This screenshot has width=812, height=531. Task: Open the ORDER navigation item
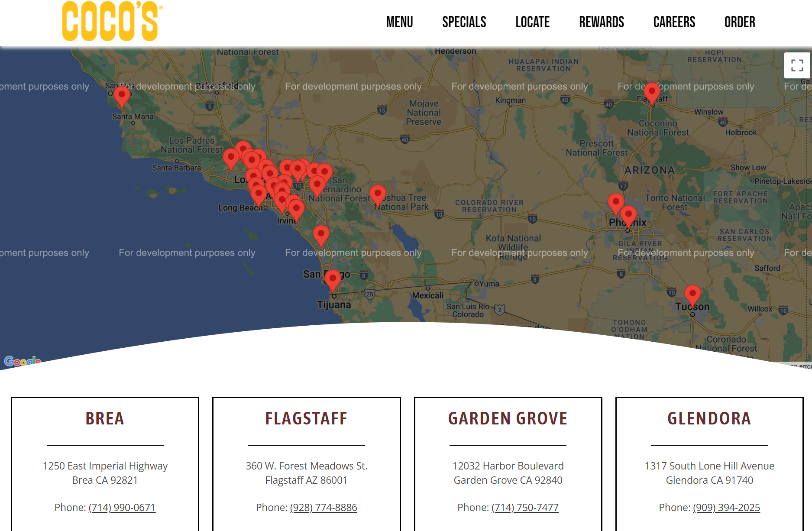coord(740,22)
